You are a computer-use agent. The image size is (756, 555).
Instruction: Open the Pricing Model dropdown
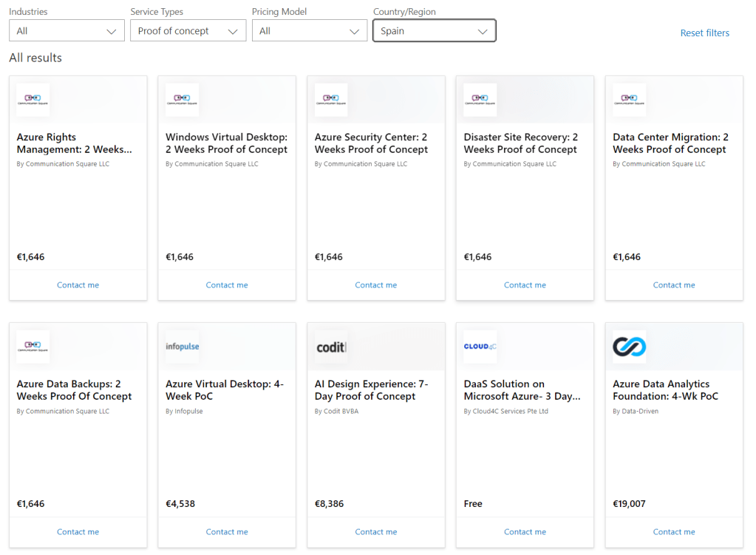point(309,31)
